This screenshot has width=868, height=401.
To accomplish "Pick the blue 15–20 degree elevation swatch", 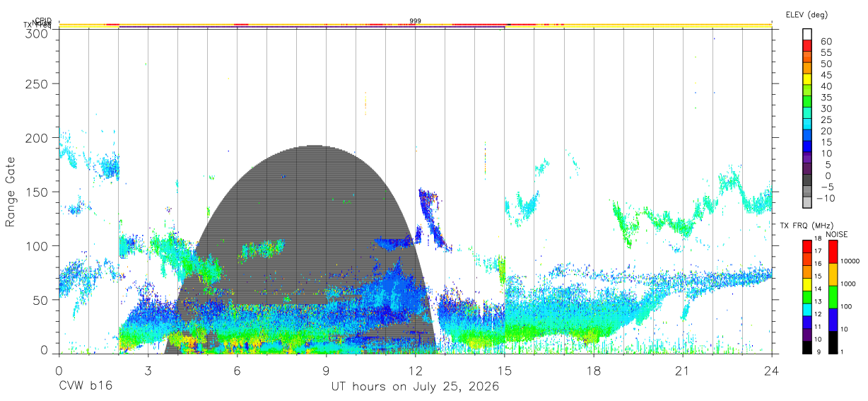I will coord(807,135).
